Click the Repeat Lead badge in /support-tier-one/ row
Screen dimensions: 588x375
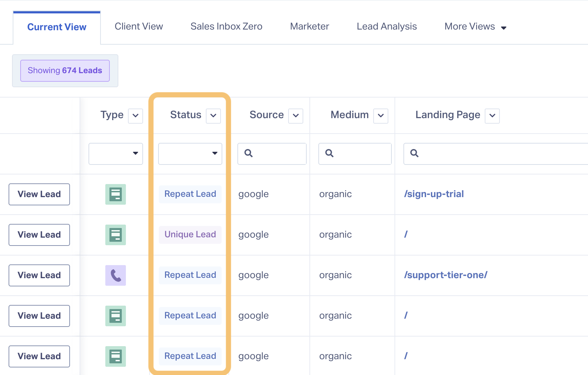[190, 275]
